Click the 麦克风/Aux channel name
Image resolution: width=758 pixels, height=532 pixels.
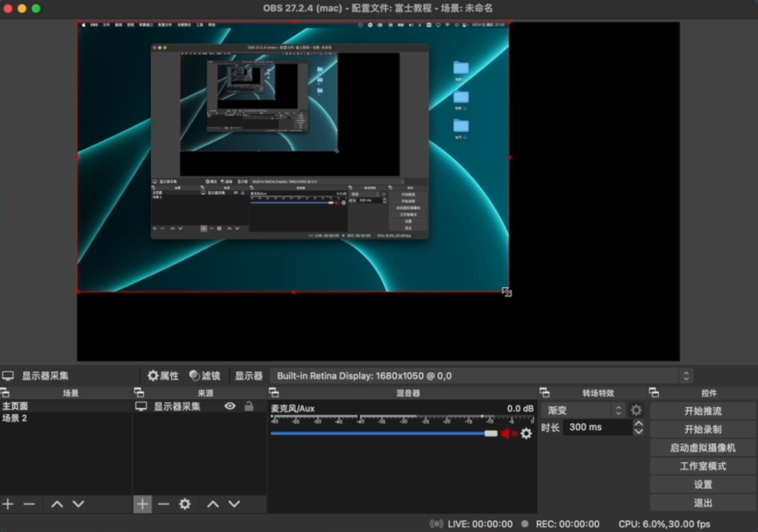point(293,408)
